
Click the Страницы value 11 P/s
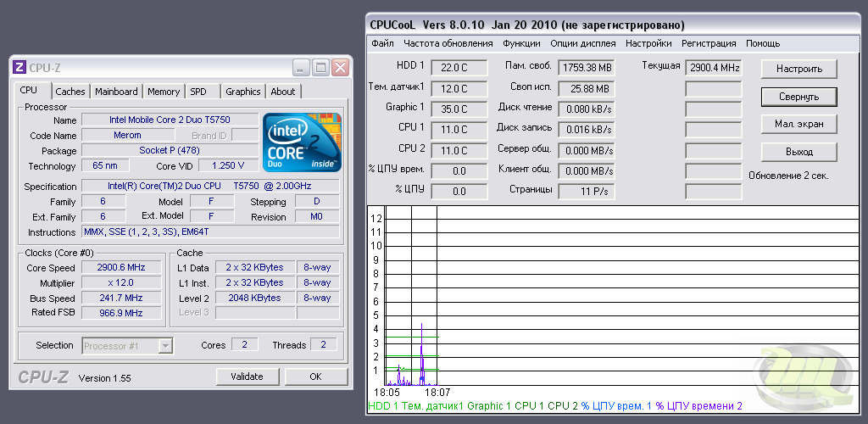(587, 192)
